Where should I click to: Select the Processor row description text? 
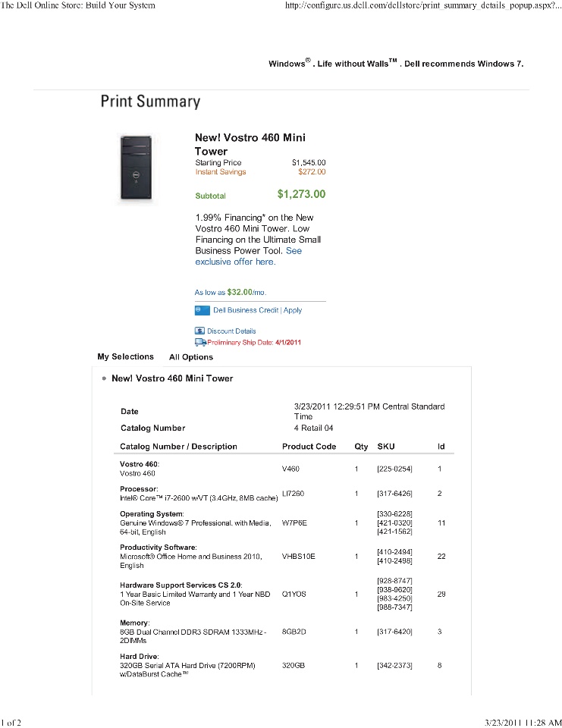(x=199, y=497)
